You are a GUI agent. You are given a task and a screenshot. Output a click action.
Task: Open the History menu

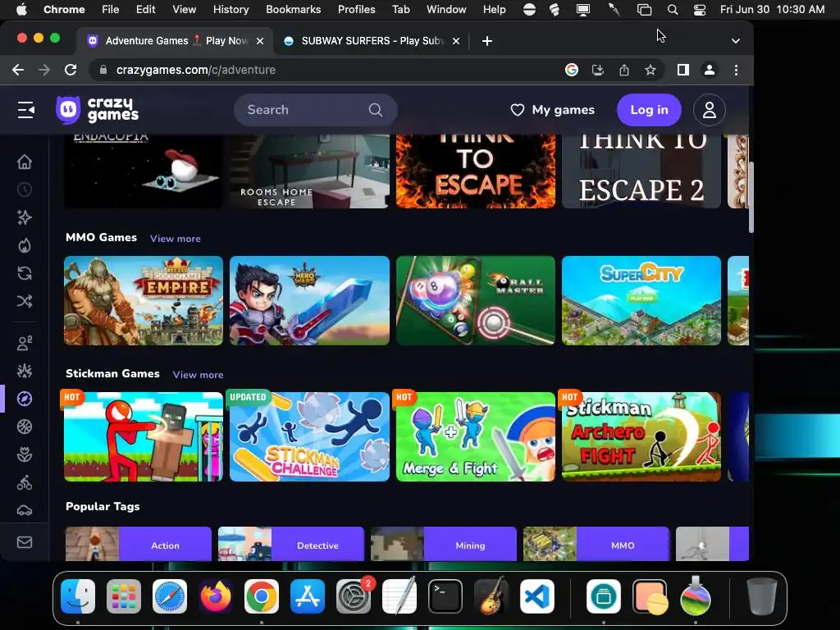coord(231,9)
